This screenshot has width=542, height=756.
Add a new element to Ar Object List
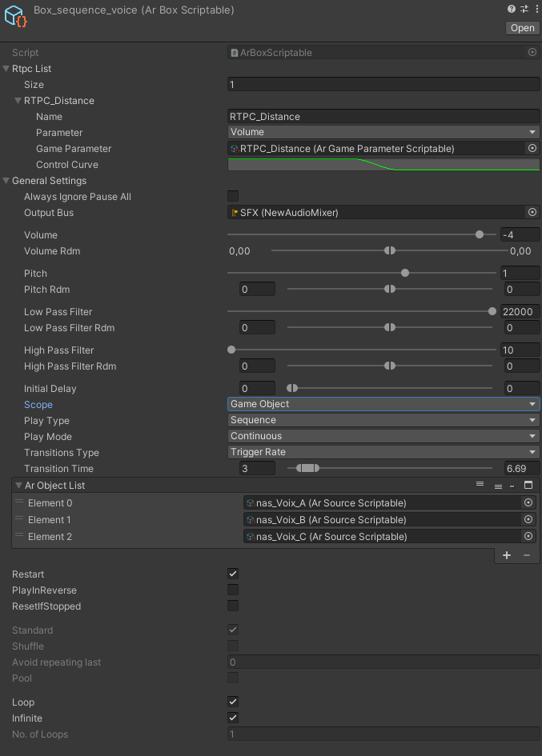(x=506, y=555)
